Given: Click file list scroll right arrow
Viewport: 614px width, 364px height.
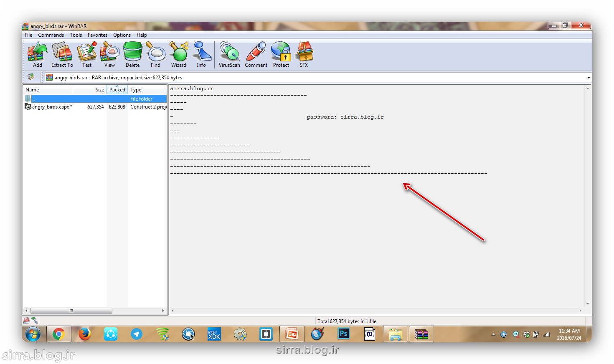Looking at the screenshot, I should coord(163,311).
